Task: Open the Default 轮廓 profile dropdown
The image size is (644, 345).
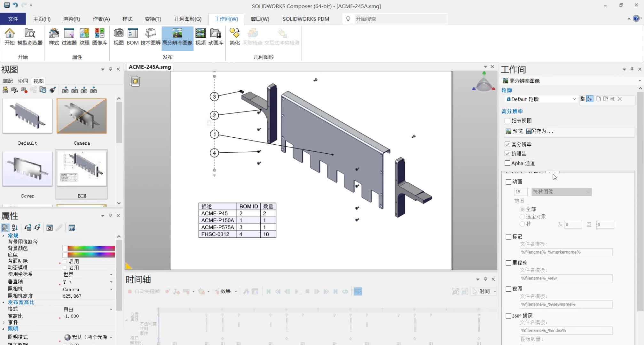Action: tap(541, 99)
